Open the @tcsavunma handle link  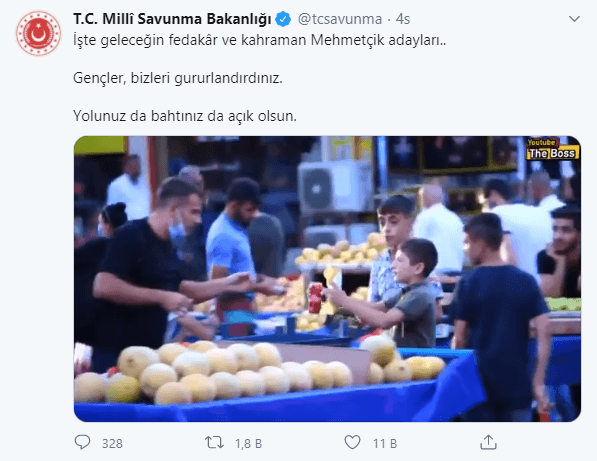(340, 19)
